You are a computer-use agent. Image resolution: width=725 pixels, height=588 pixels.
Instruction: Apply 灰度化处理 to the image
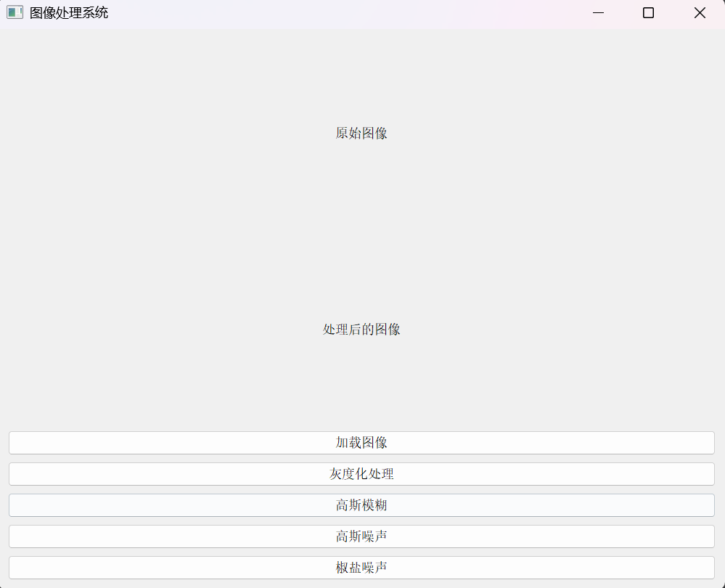361,474
